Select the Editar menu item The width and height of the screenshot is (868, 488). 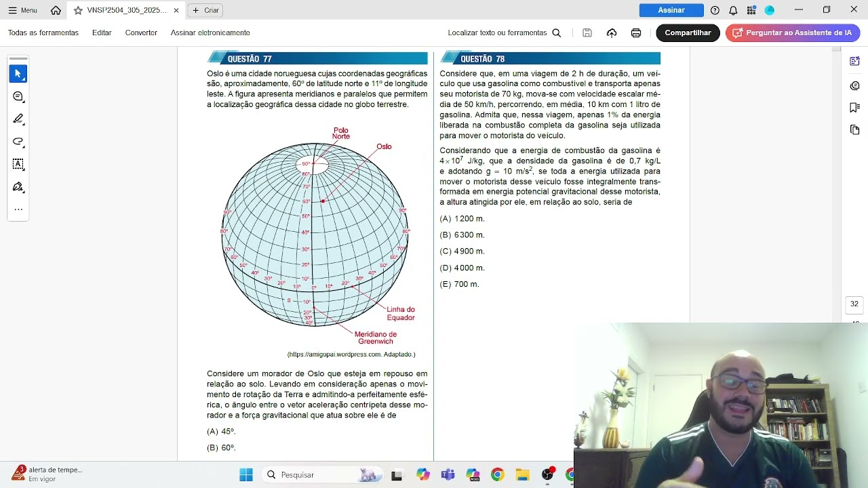(x=102, y=33)
